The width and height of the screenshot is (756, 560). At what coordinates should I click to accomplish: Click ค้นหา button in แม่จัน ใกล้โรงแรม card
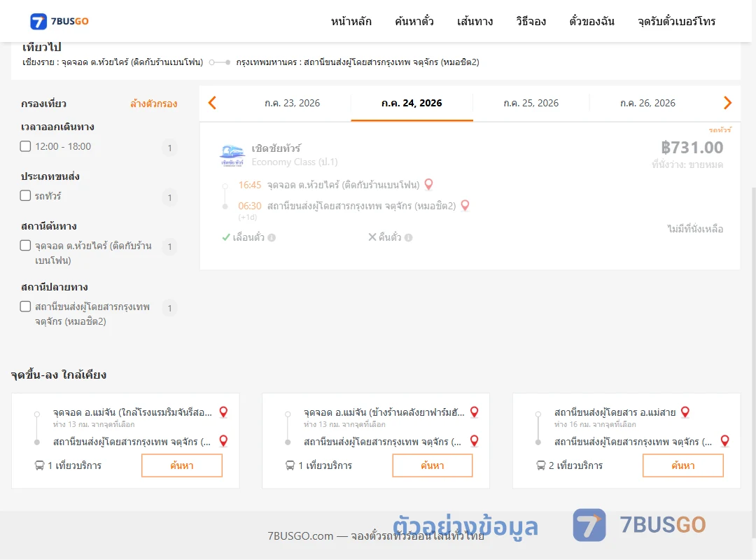(182, 465)
